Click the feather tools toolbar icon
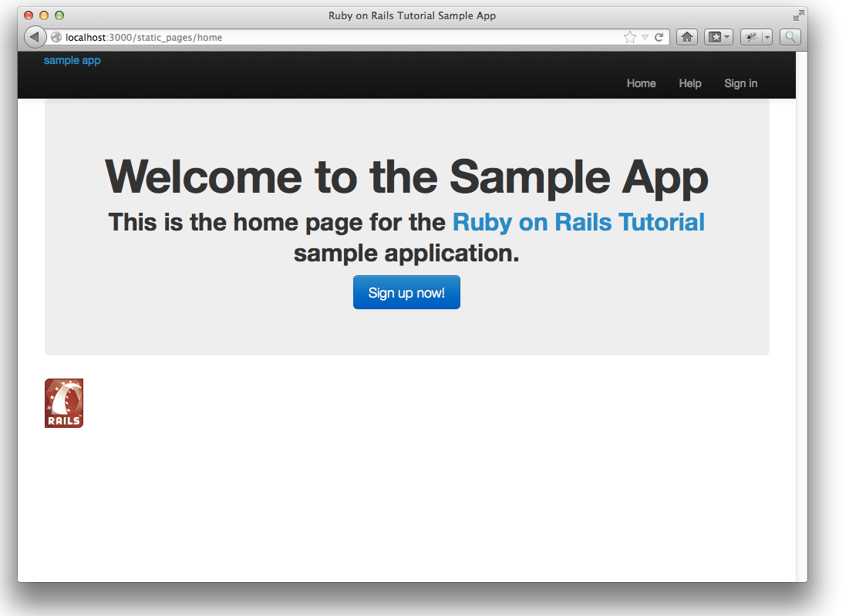This screenshot has height=616, width=866. [750, 36]
